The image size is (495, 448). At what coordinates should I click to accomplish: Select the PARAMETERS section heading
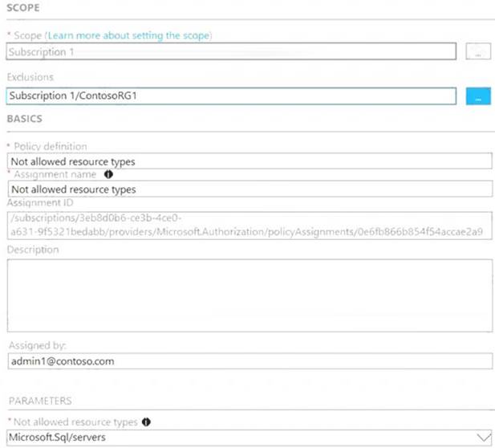40,401
